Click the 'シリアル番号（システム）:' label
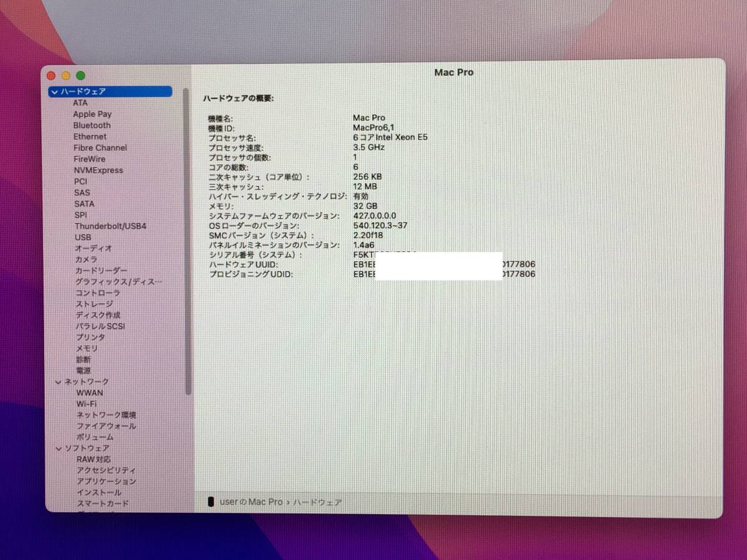The height and width of the screenshot is (560, 747). tap(255, 254)
